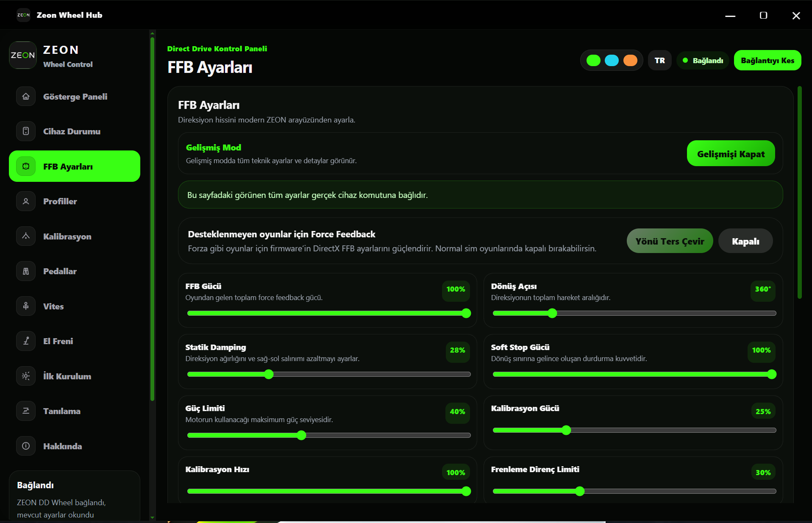812x523 pixels.
Task: Click the Gelişmiş Mod heading text
Action: [214, 147]
